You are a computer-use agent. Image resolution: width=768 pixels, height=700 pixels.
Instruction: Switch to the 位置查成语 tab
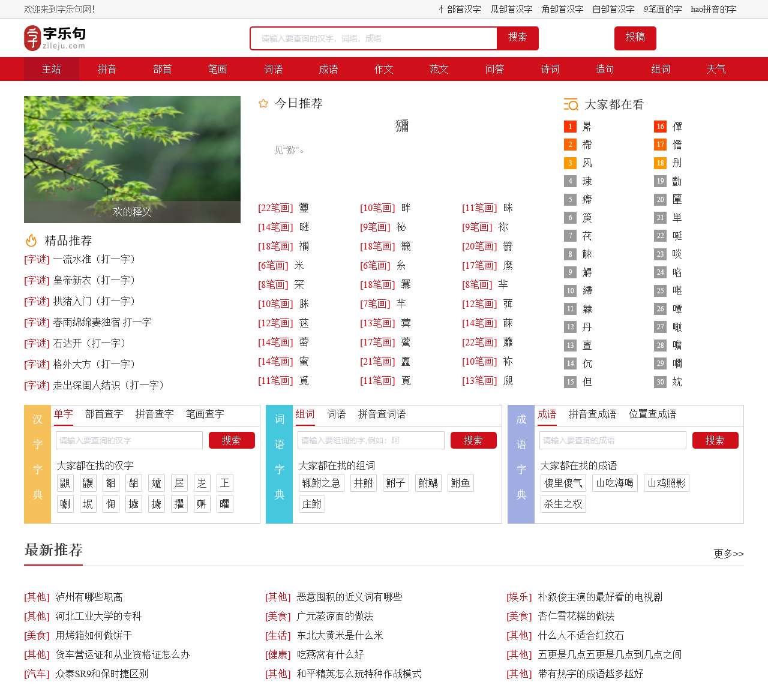(x=652, y=414)
